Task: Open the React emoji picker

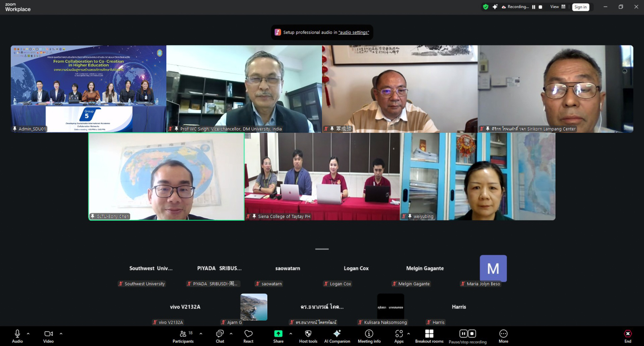Action: (248, 336)
